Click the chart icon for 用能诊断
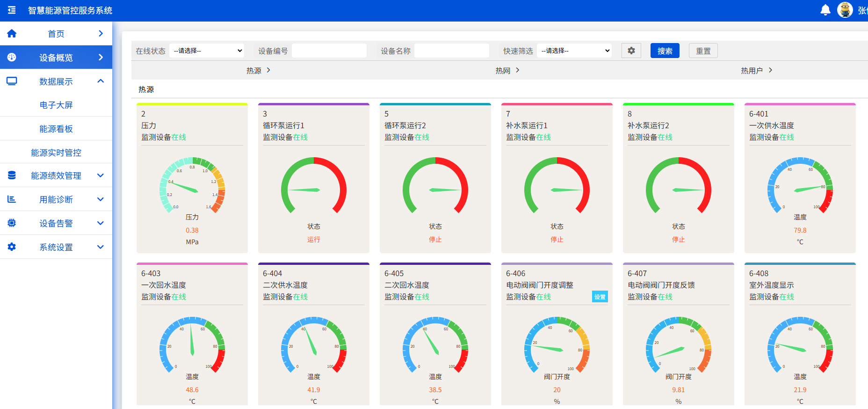868x409 pixels. pos(12,199)
